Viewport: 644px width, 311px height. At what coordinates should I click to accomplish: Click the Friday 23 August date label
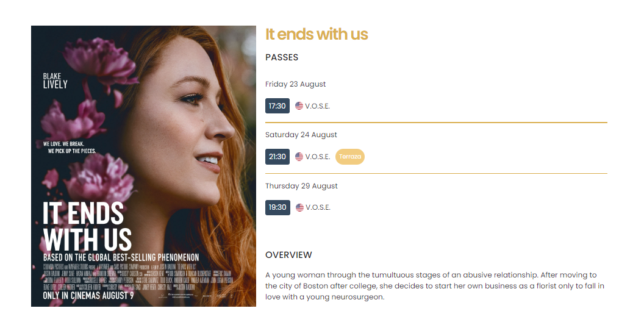295,84
